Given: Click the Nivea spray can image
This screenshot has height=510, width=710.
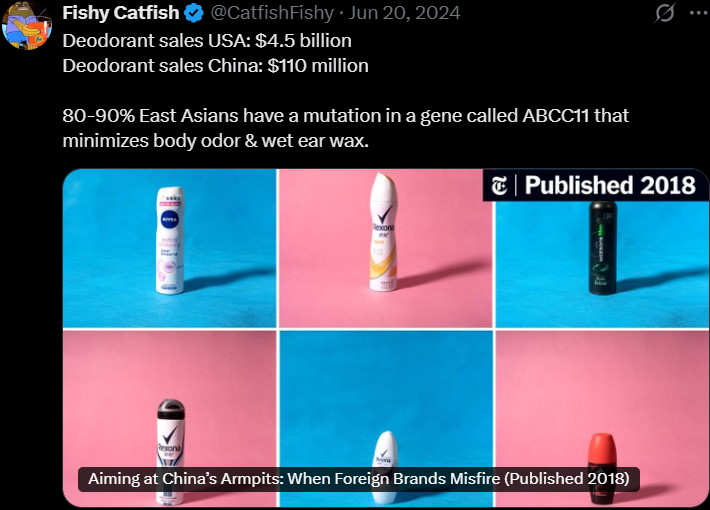Looking at the screenshot, I should tap(170, 241).
